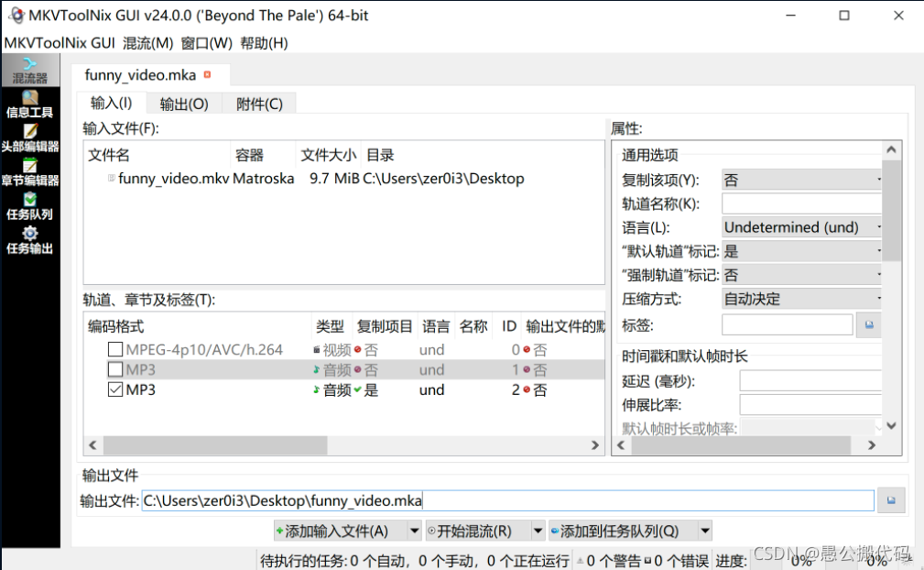Sort tracks by 语言 column header
Image resolution: width=924 pixels, height=570 pixels.
click(436, 326)
